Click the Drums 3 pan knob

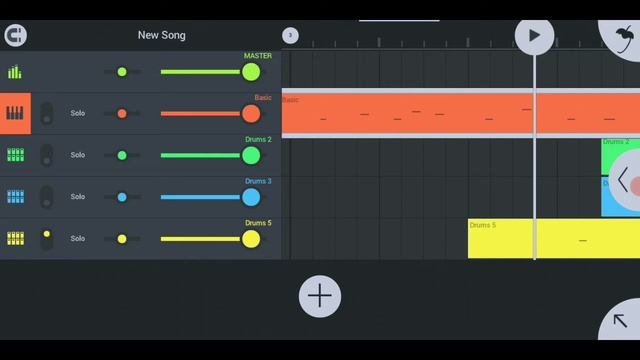tap(122, 197)
